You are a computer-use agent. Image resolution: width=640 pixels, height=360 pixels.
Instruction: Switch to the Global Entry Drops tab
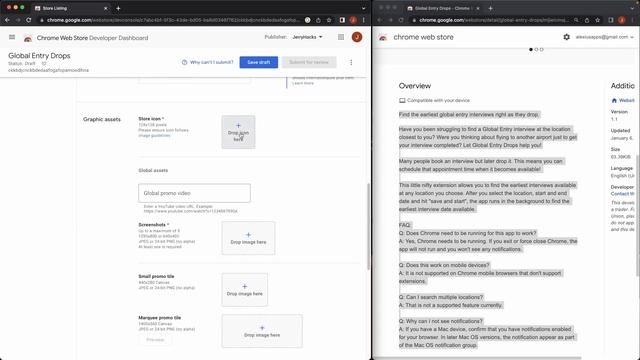(443, 8)
